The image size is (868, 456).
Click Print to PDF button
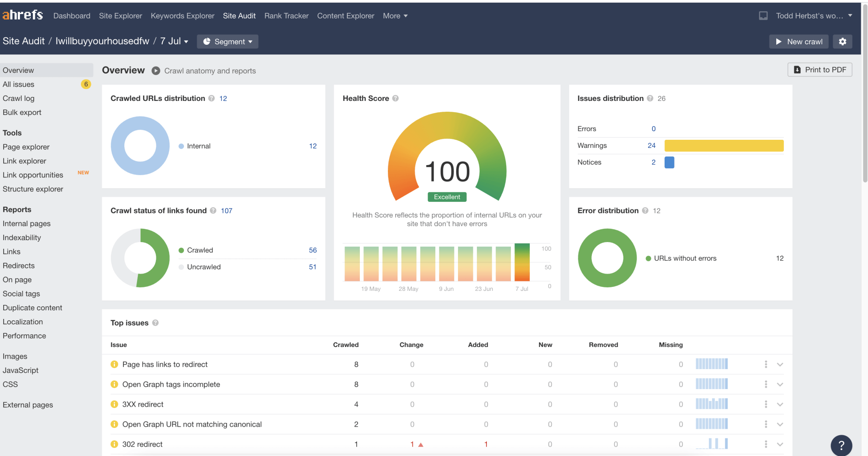(x=820, y=70)
